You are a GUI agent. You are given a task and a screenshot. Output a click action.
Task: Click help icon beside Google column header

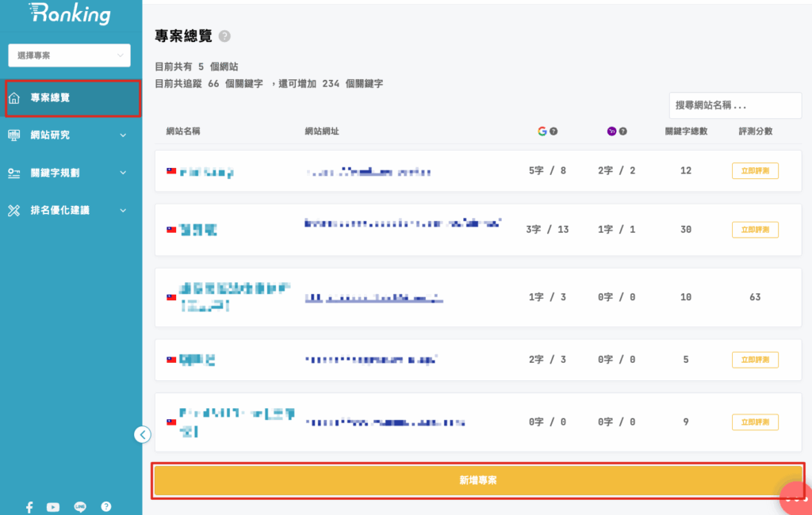553,132
